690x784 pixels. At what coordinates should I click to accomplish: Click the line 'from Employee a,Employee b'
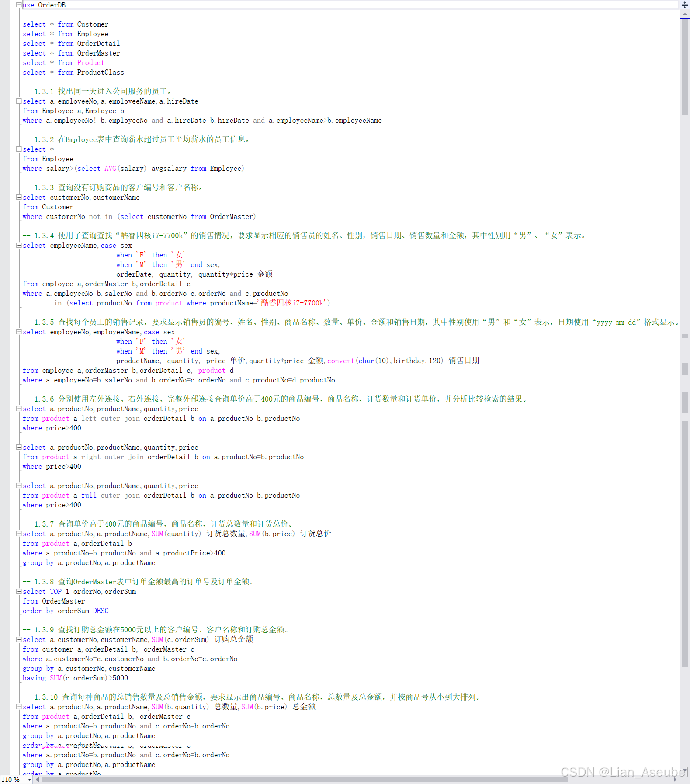(x=73, y=111)
